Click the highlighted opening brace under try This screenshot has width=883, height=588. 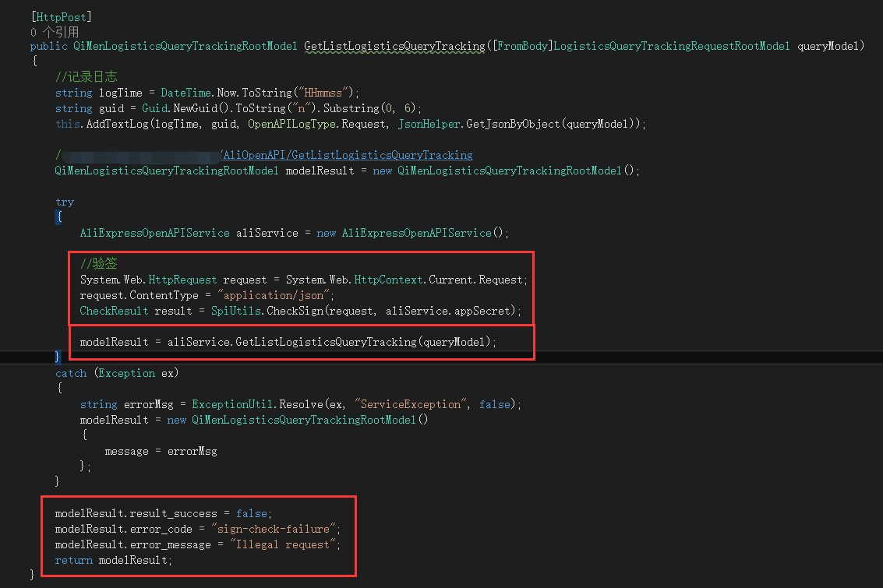(x=58, y=217)
